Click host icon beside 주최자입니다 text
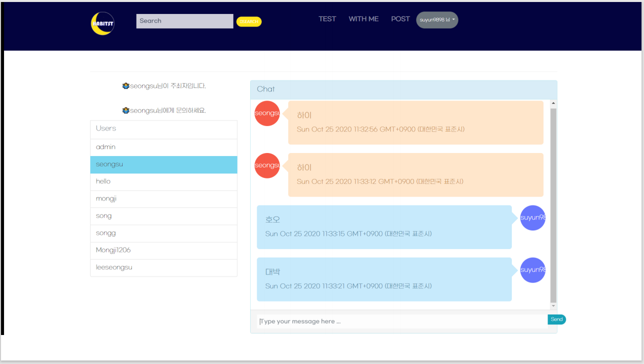The height and width of the screenshot is (364, 644). point(126,86)
